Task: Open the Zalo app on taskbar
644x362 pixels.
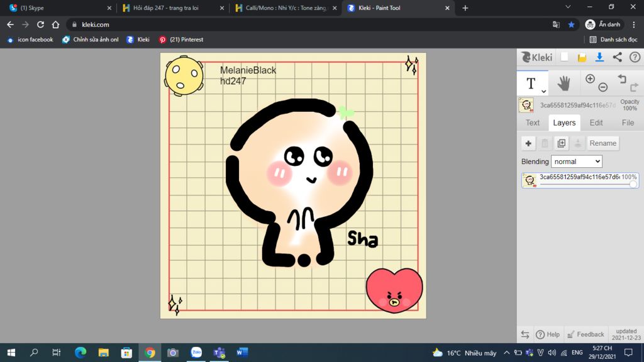Action: click(x=196, y=352)
